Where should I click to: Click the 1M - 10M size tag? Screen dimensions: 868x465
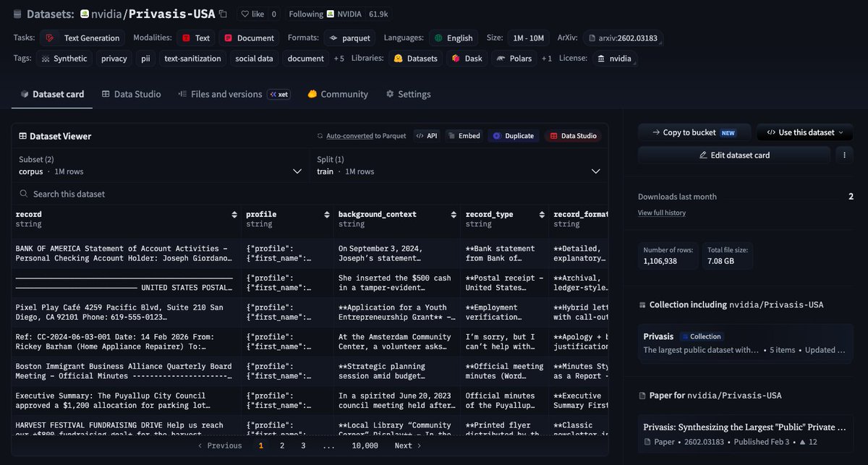coord(528,38)
